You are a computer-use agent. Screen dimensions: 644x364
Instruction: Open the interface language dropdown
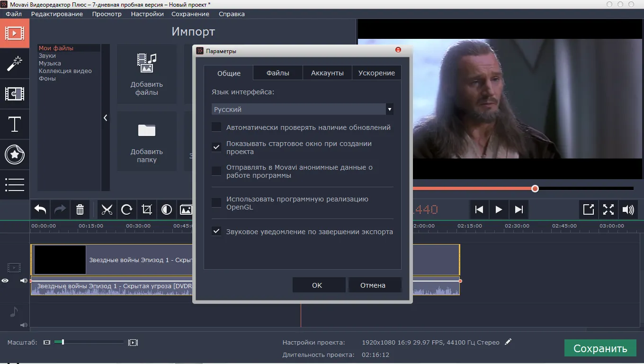tap(303, 109)
